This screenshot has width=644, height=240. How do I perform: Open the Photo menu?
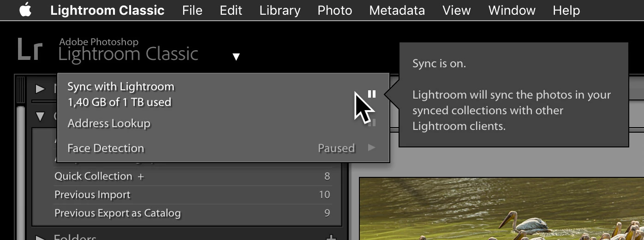[x=335, y=10]
